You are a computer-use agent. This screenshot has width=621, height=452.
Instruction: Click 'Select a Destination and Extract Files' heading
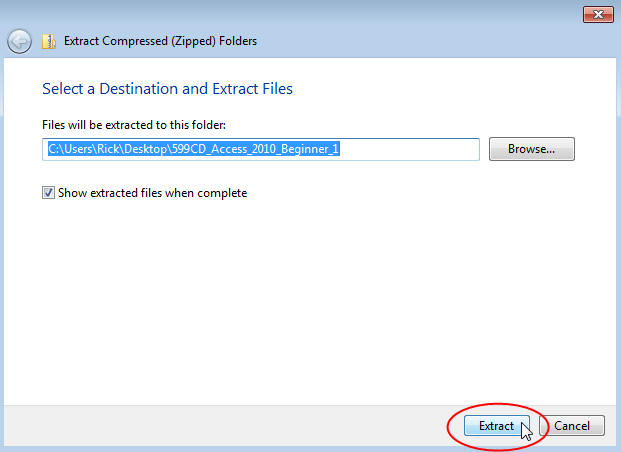pos(167,89)
